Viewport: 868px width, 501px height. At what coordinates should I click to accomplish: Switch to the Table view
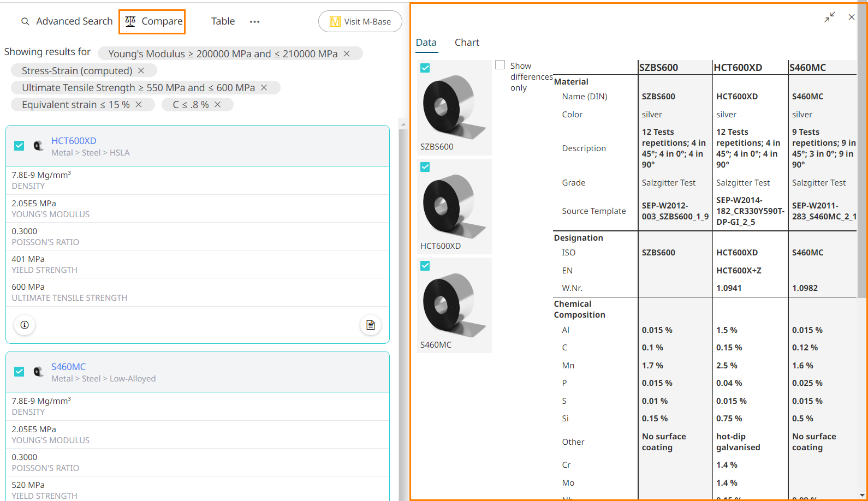223,21
